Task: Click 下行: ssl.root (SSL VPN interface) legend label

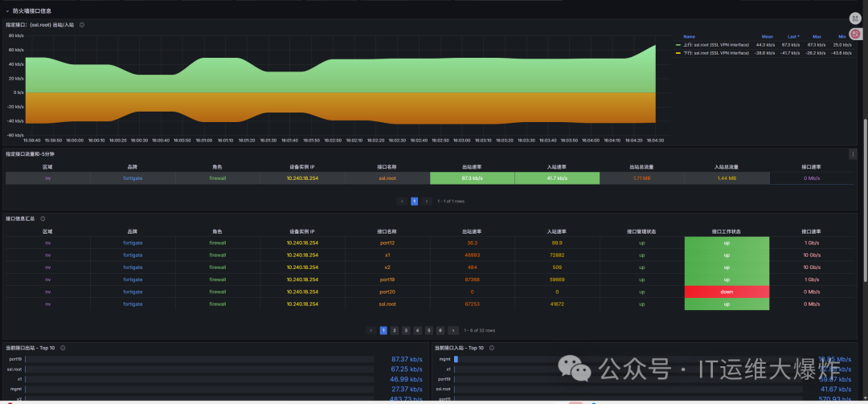Action: 716,53
